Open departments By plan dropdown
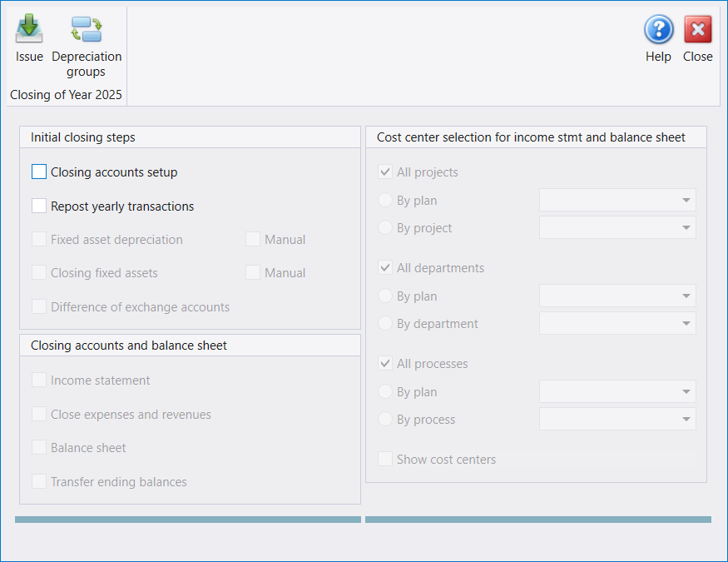Viewport: 728px width, 562px height. tap(617, 296)
